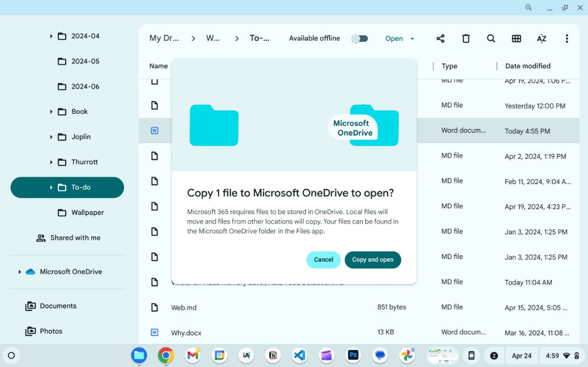Open Photos in the sidebar
This screenshot has height=367, width=588.
[x=51, y=331]
